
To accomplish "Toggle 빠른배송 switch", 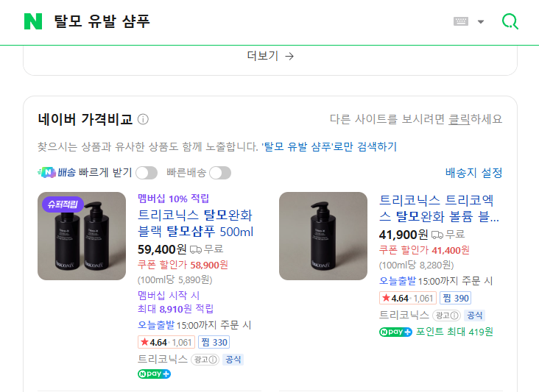I will tap(220, 173).
